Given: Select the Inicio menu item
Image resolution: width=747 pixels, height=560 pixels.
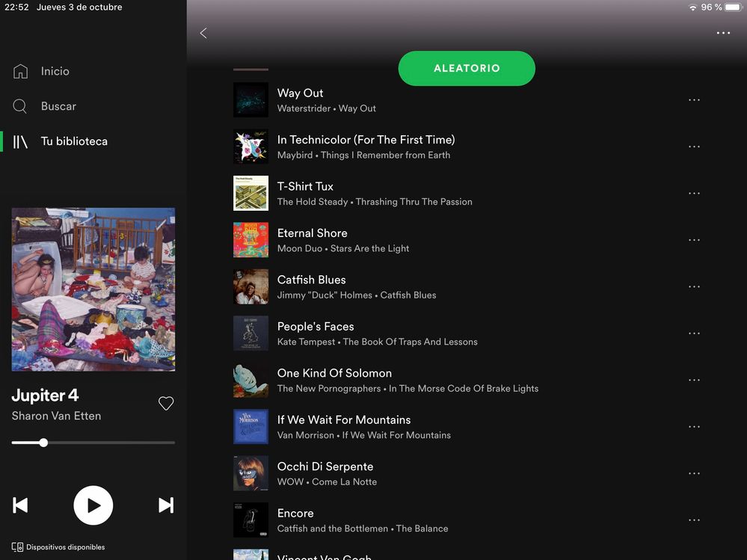Looking at the screenshot, I should [55, 72].
